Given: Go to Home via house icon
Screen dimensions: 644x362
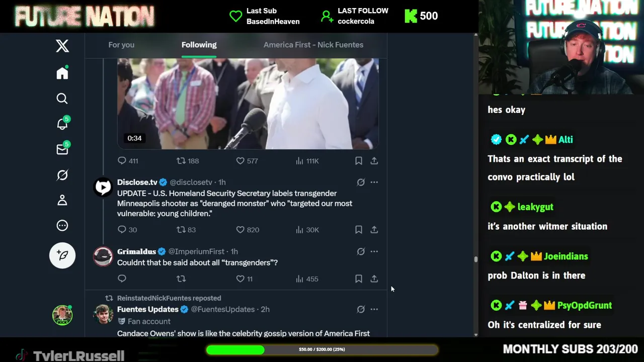Looking at the screenshot, I should pyautogui.click(x=62, y=73).
